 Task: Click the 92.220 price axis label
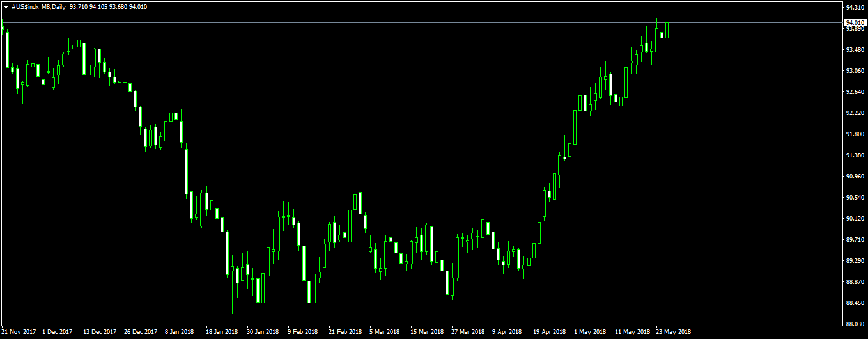point(854,113)
